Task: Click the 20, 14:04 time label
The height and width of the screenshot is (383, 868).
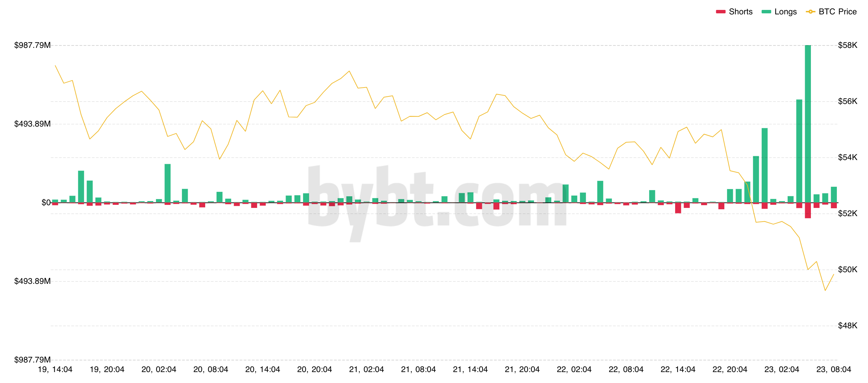Action: click(x=263, y=370)
